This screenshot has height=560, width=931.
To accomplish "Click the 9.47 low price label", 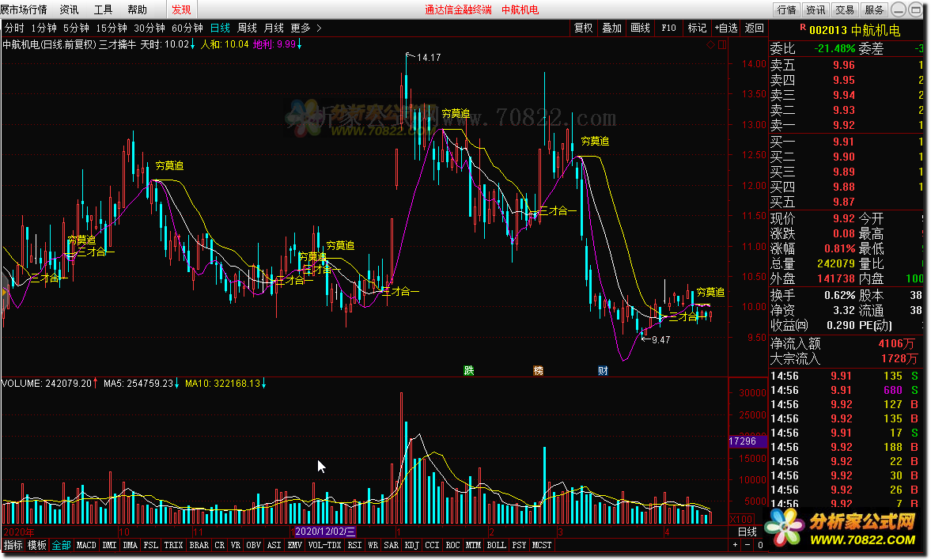I will tap(660, 339).
